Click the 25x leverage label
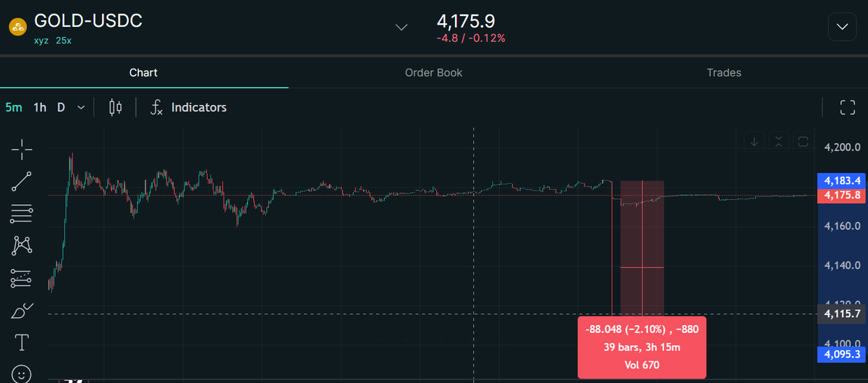Image resolution: width=868 pixels, height=383 pixels. 64,41
